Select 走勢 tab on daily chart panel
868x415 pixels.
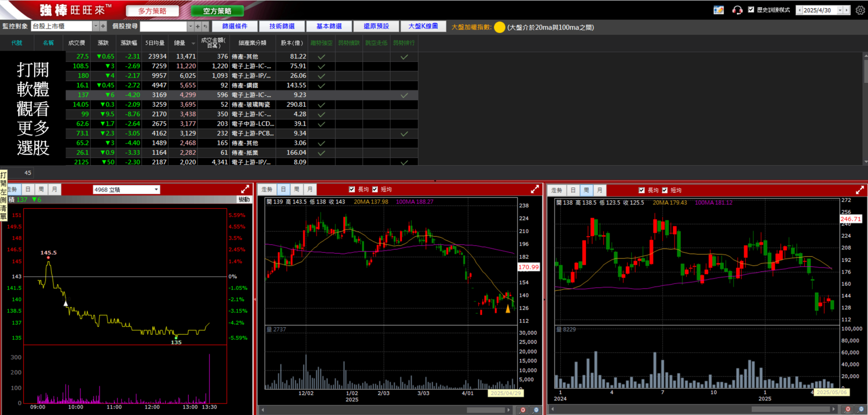(x=267, y=189)
